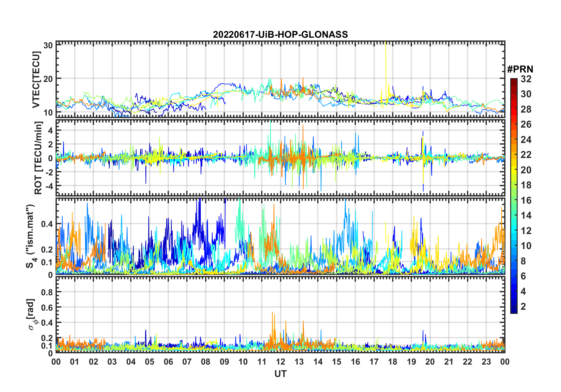
Task: Click the 23 hour tick on UT axis
Action: 486,362
